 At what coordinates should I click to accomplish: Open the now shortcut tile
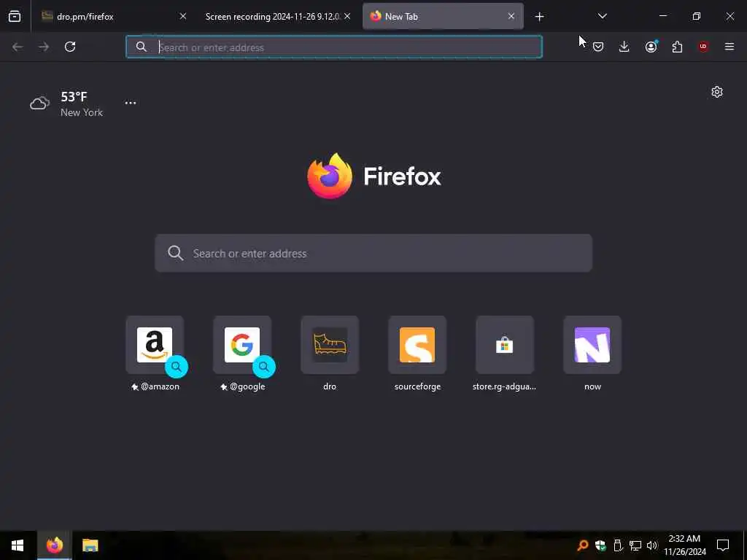tap(592, 345)
